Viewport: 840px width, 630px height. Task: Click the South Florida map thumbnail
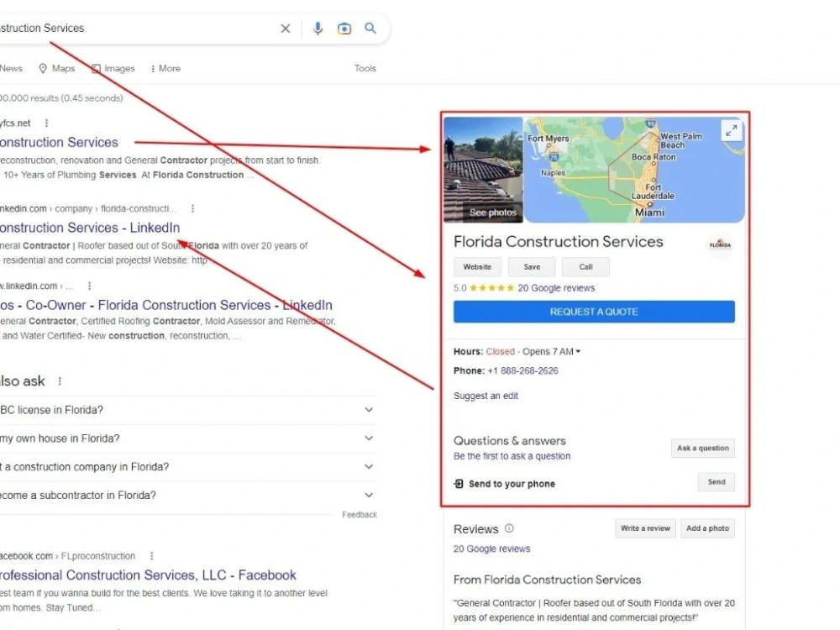tap(634, 170)
